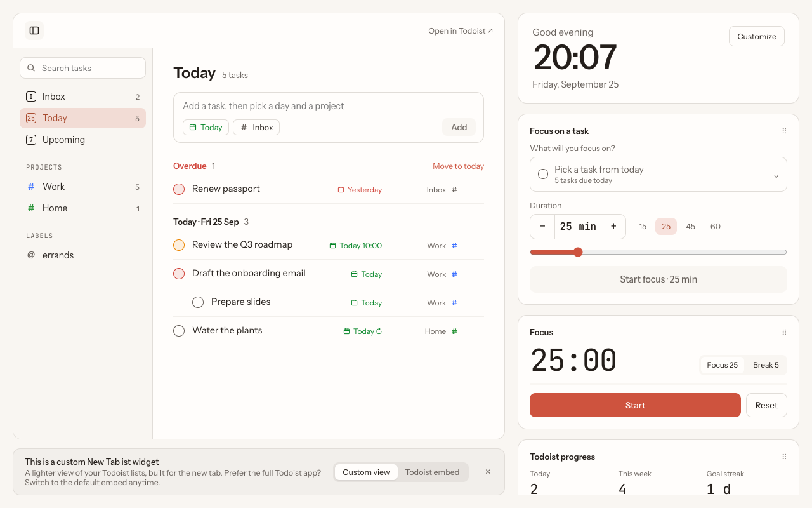This screenshot has width=812, height=508.
Task: Open the Upcoming view in sidebar
Action: [x=82, y=140]
